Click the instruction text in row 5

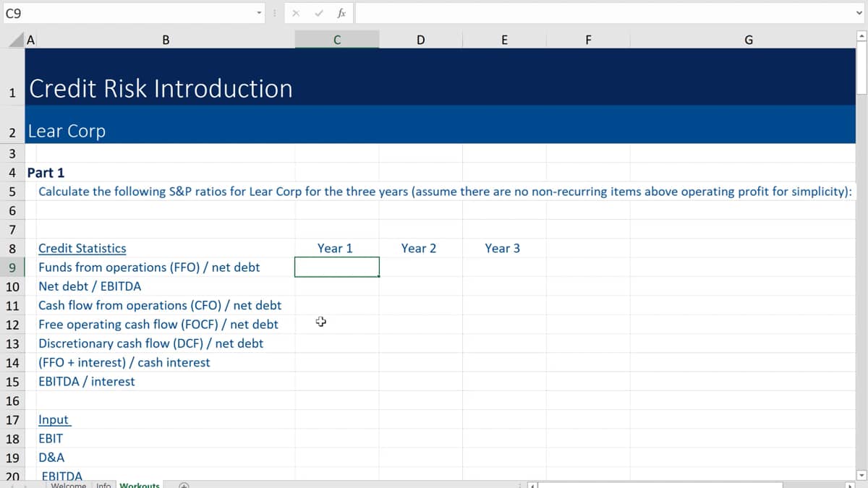click(x=445, y=192)
